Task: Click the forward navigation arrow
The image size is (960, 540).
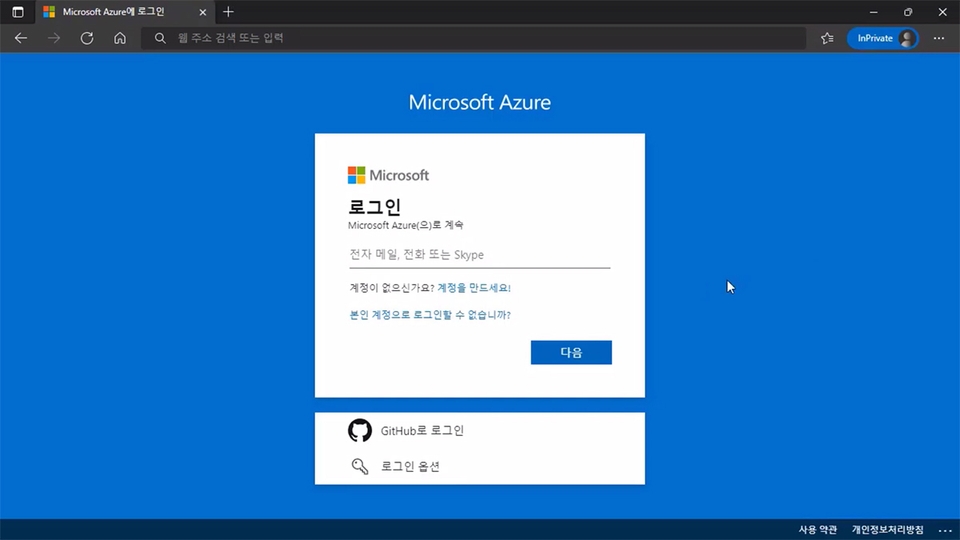Action: pos(54,38)
